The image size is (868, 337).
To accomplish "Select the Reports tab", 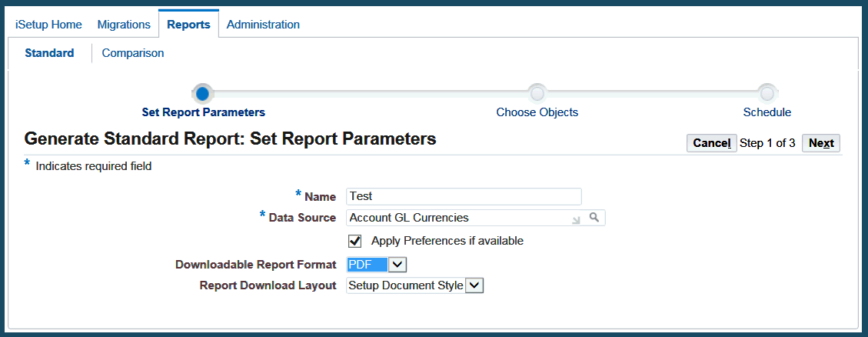I will [x=188, y=25].
